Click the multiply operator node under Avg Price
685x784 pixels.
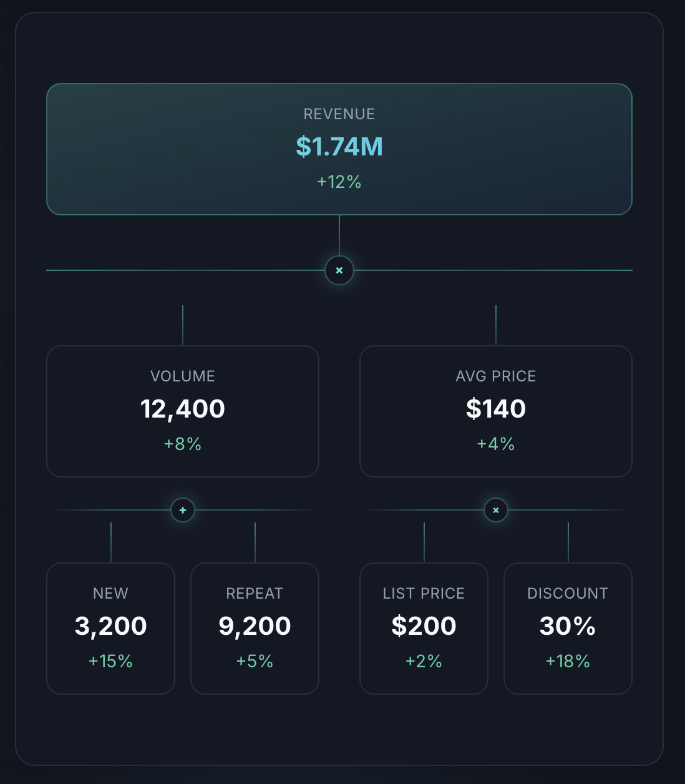click(496, 510)
